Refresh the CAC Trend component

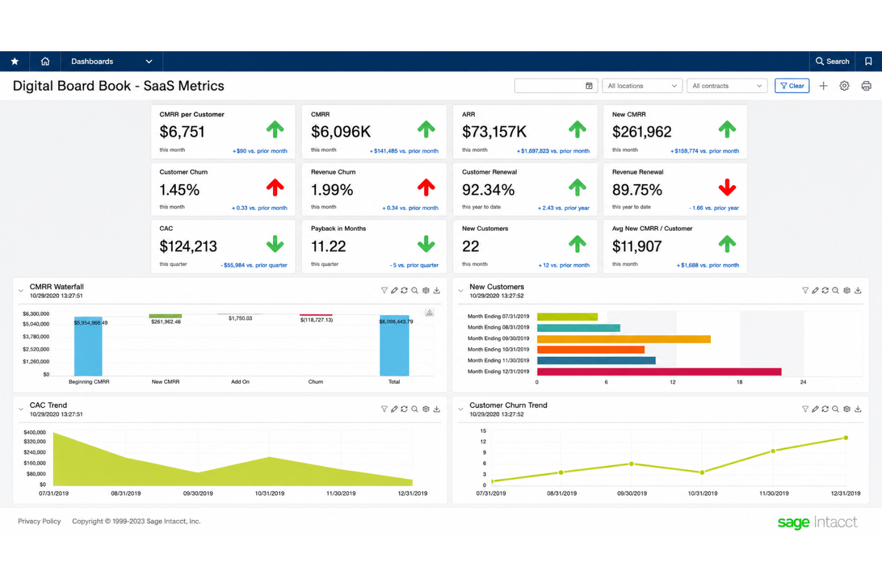tap(404, 409)
